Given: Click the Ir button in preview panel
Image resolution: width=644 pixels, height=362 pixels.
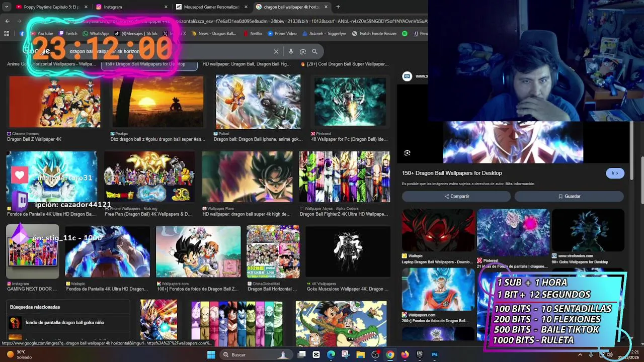Looking at the screenshot, I should tap(615, 173).
